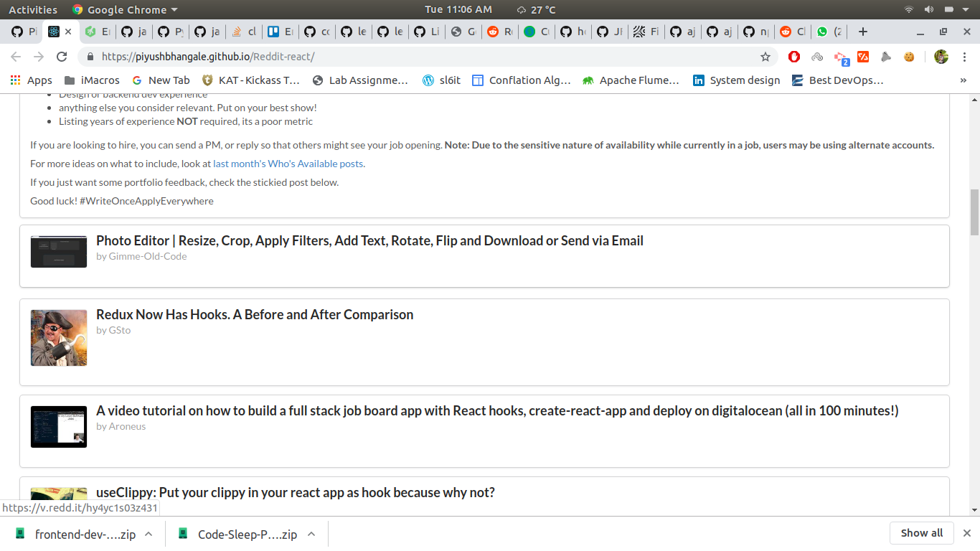Screen dimensions: 980x551
Task: Open the Google Chrome app menu
Action: point(125,9)
